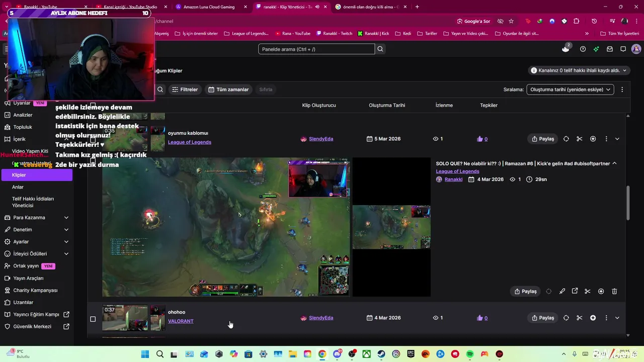Click the search magnifier next to Panelde arama
The height and width of the screenshot is (362, 644).
pyautogui.click(x=380, y=49)
